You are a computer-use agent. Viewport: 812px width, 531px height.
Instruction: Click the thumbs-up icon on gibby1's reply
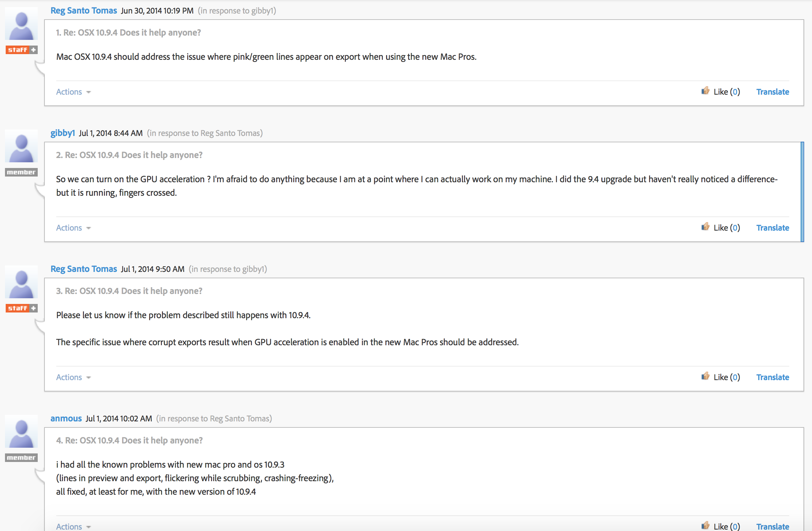[x=705, y=227]
